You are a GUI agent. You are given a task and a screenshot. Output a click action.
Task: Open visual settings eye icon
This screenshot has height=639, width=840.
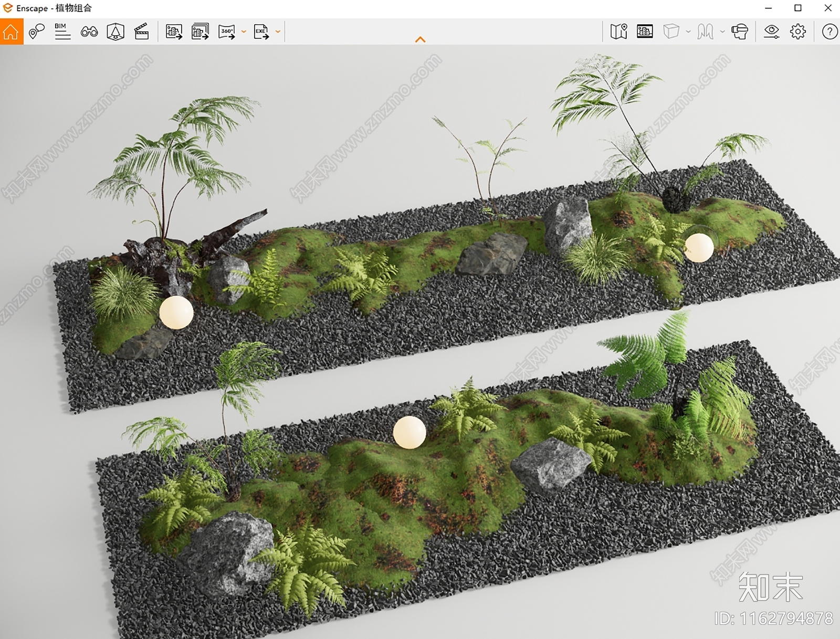coord(771,31)
